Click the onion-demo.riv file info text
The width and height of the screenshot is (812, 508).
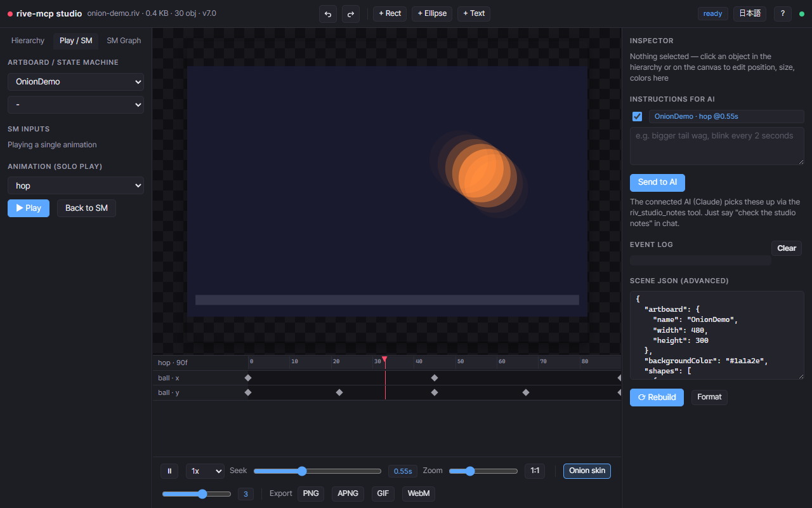click(x=152, y=13)
